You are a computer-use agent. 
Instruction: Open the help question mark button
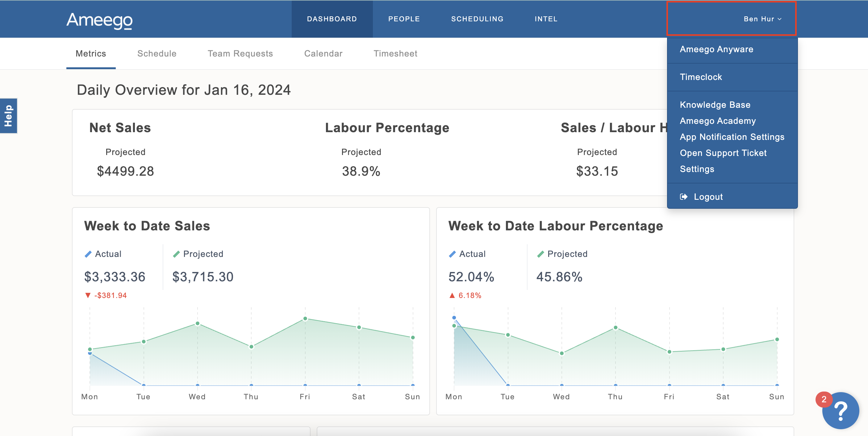coord(841,411)
